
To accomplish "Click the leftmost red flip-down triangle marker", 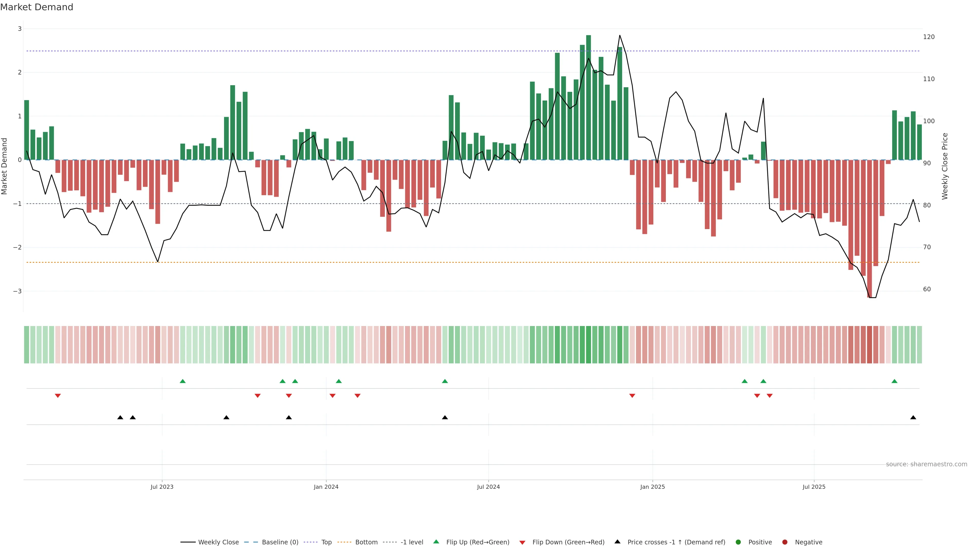I will tap(58, 396).
